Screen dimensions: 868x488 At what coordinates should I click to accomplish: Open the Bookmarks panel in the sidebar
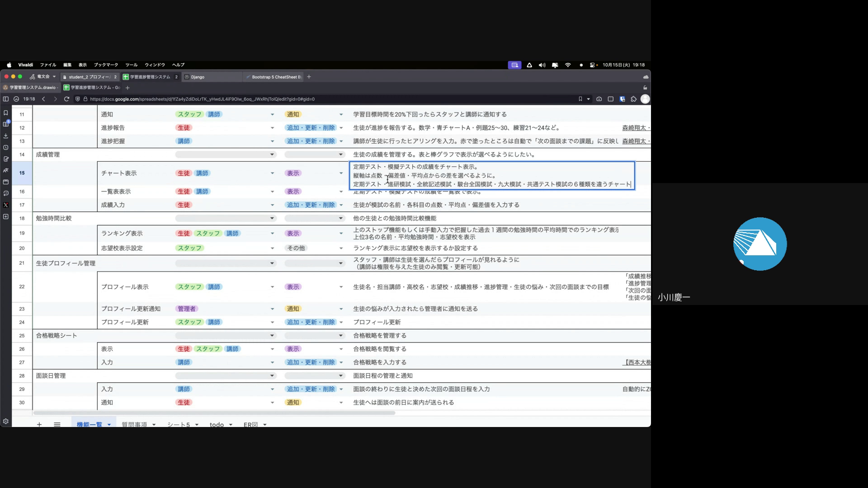pos(6,113)
